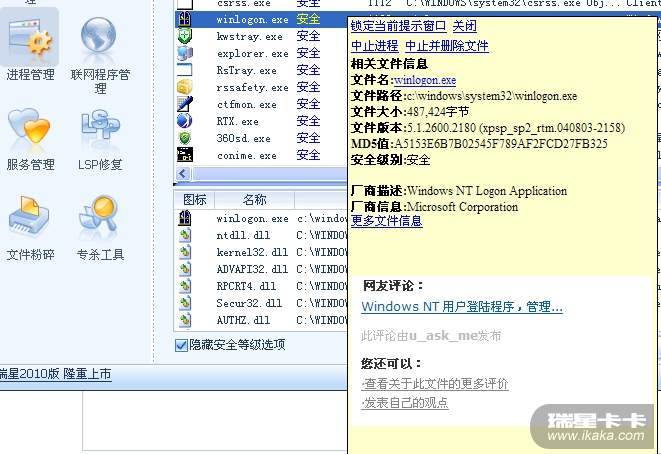Click the 发表自己的观点 link
Image resolution: width=661 pixels, height=454 pixels.
pyautogui.click(x=405, y=403)
